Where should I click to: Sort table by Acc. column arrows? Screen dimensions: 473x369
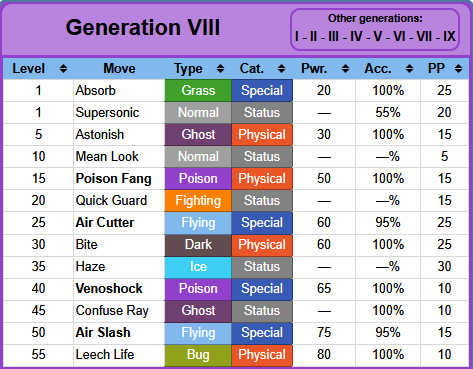(x=410, y=69)
